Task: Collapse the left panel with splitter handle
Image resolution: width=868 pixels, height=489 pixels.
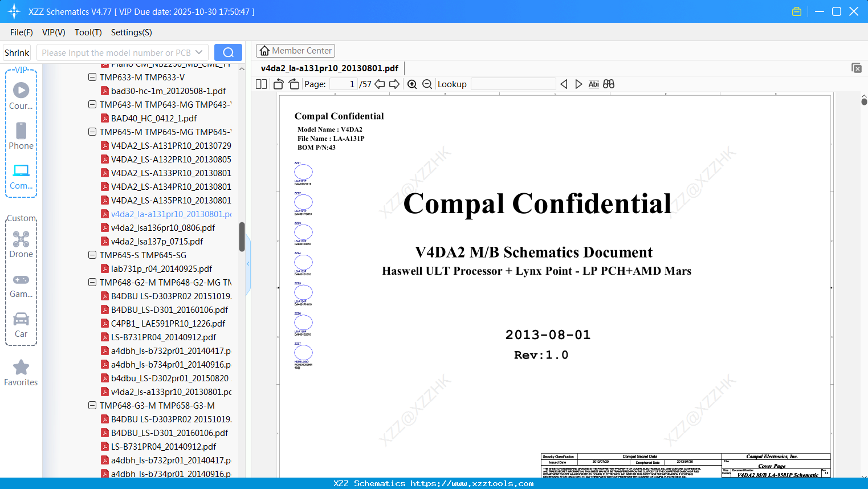Action: tap(248, 264)
